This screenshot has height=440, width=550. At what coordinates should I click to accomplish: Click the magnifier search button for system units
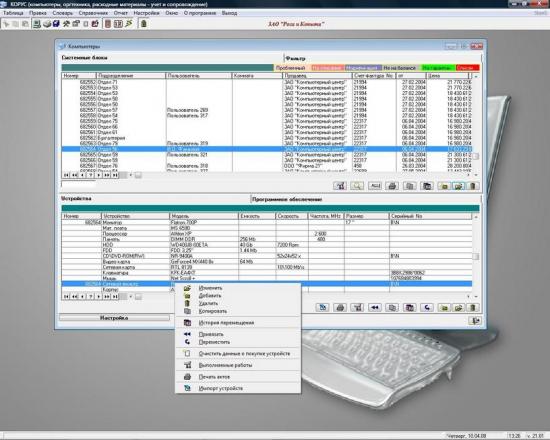click(357, 186)
